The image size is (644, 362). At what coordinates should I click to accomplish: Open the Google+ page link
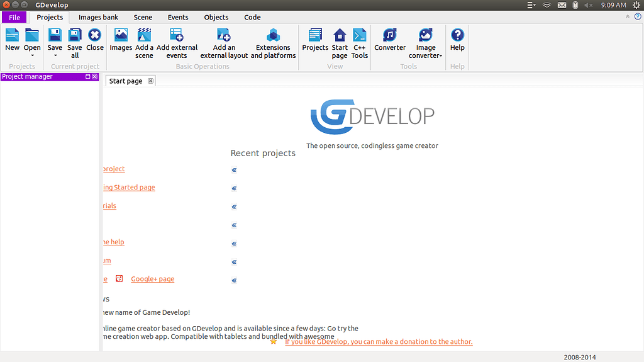pos(152,279)
